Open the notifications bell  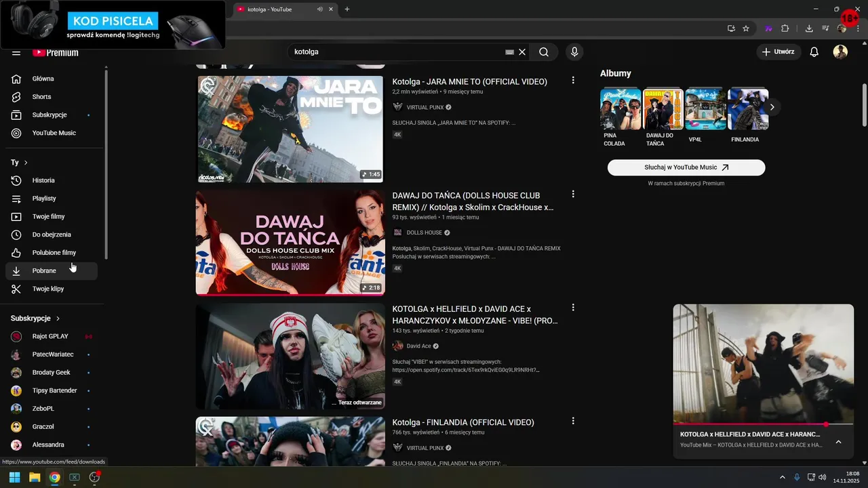coord(814,52)
